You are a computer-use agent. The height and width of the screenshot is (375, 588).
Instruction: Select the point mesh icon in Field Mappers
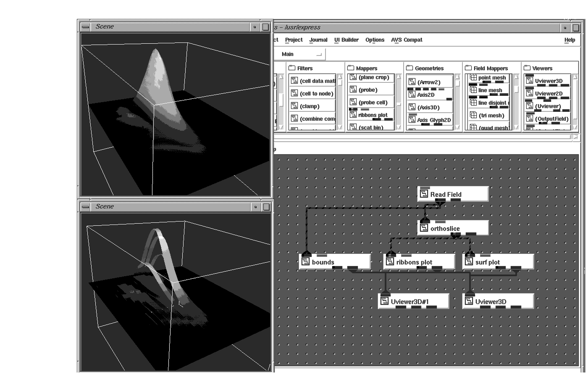click(x=473, y=78)
